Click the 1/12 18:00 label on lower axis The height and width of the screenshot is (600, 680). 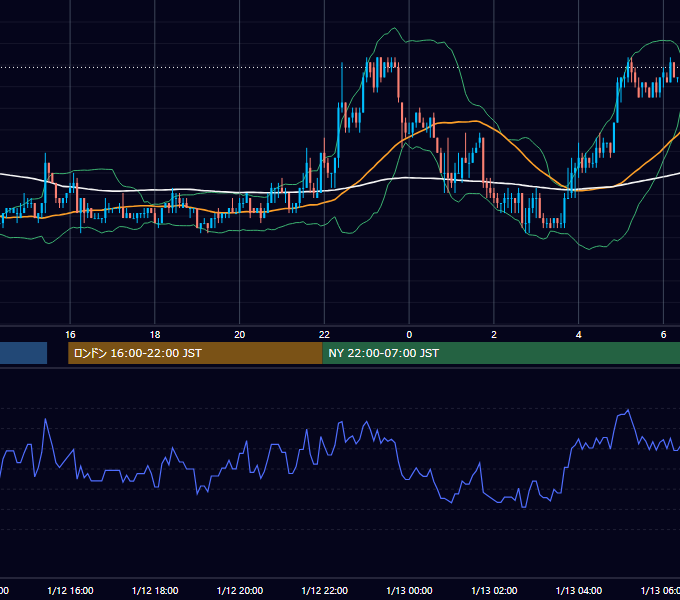(155, 590)
